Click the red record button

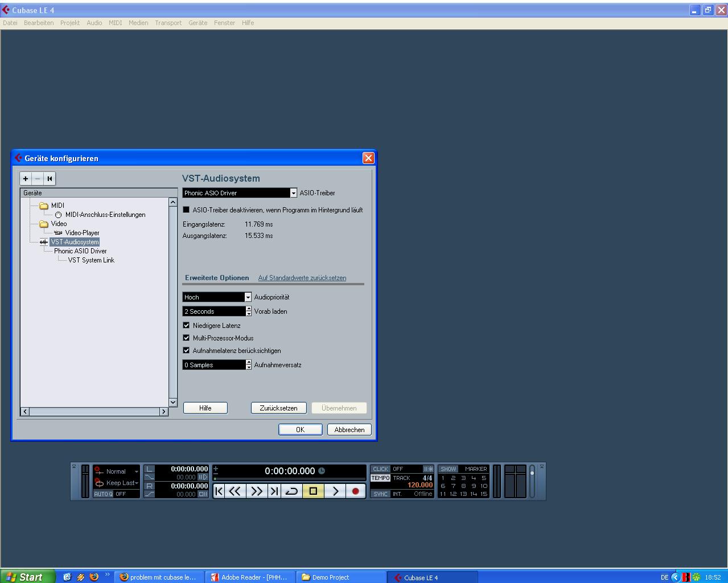pyautogui.click(x=356, y=491)
